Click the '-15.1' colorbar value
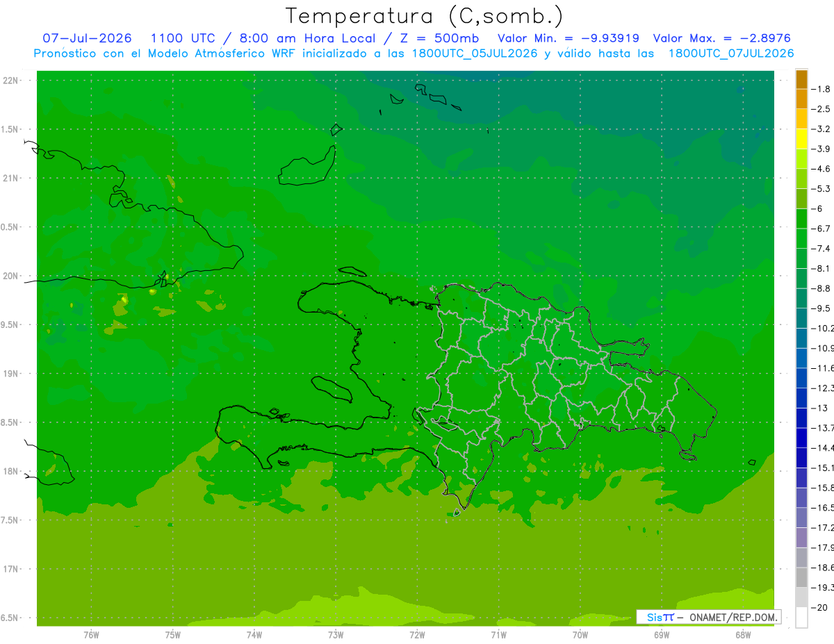This screenshot has width=834, height=644. [x=823, y=468]
